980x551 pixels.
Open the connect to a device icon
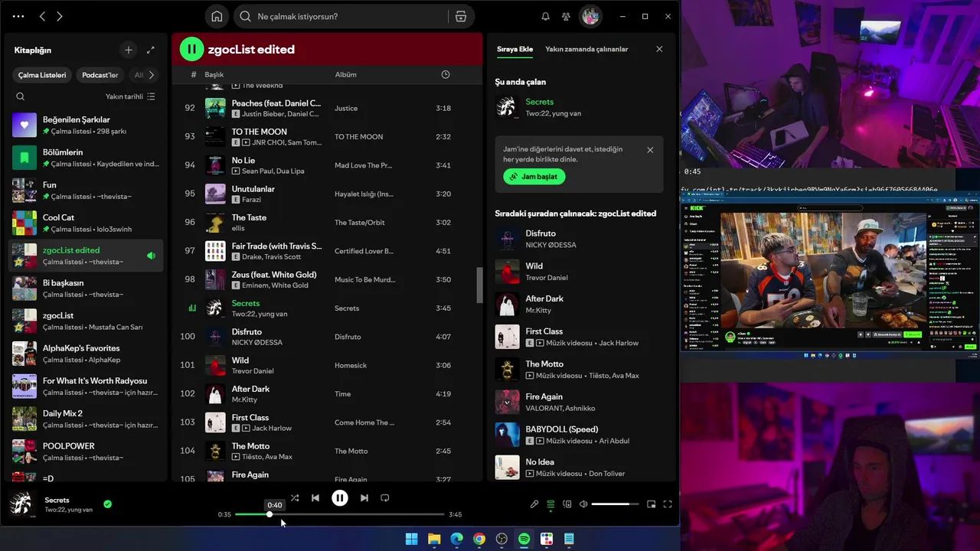click(567, 504)
